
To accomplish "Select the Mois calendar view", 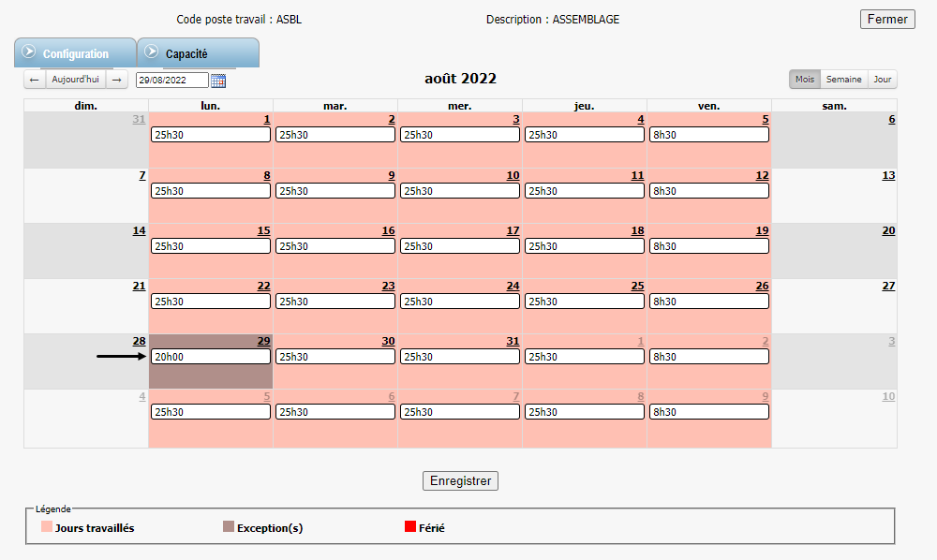I will pyautogui.click(x=805, y=80).
